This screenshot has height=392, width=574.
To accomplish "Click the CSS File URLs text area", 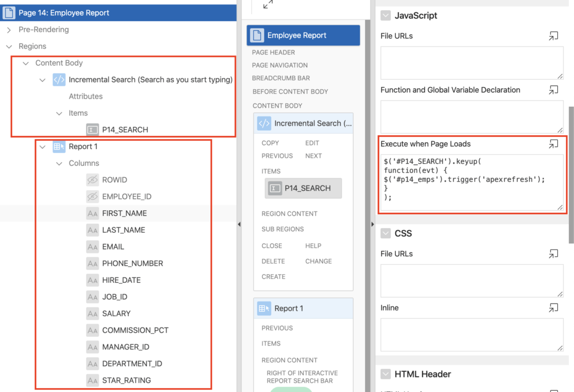I will click(472, 280).
